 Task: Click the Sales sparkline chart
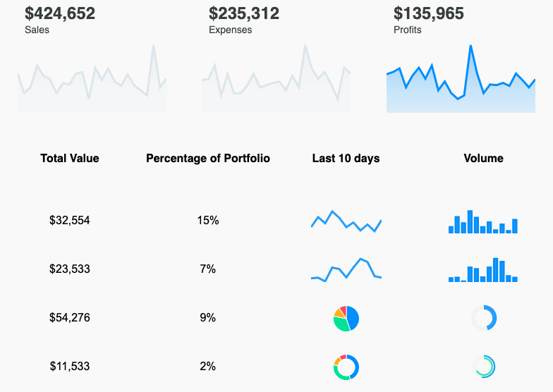(x=92, y=81)
